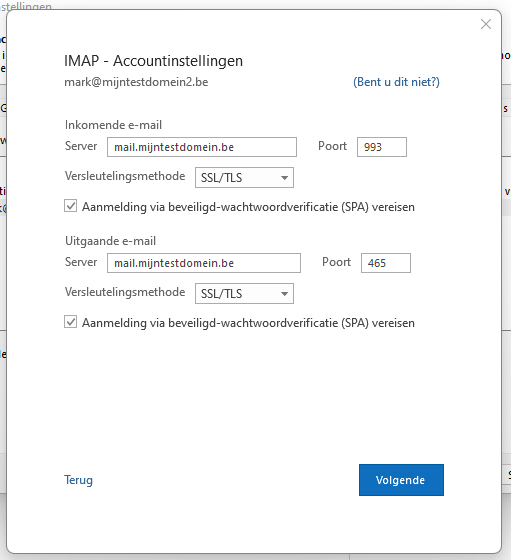Image resolution: width=511 pixels, height=560 pixels.
Task: Click the mark@mijntestdomein2.be account address
Action: click(x=136, y=82)
